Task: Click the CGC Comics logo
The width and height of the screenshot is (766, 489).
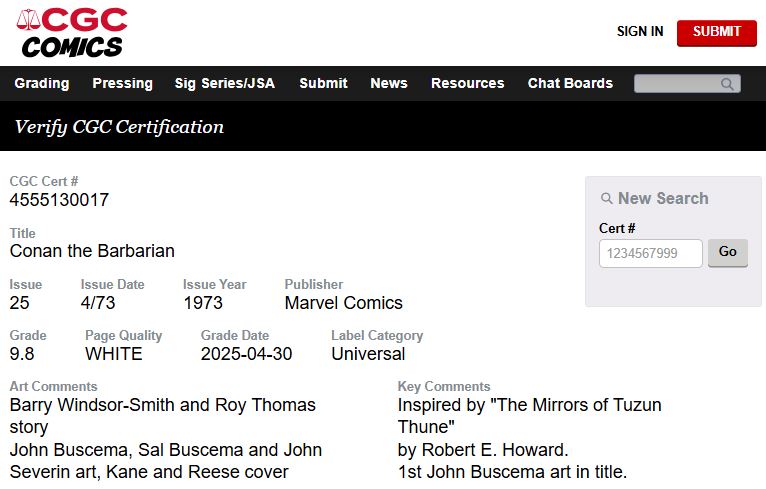Action: (73, 33)
